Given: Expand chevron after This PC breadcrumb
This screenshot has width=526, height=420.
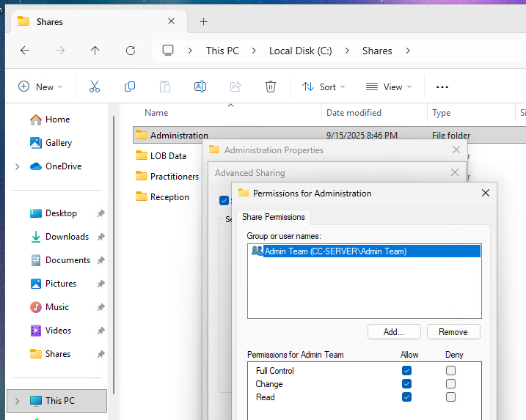Looking at the screenshot, I should point(254,51).
